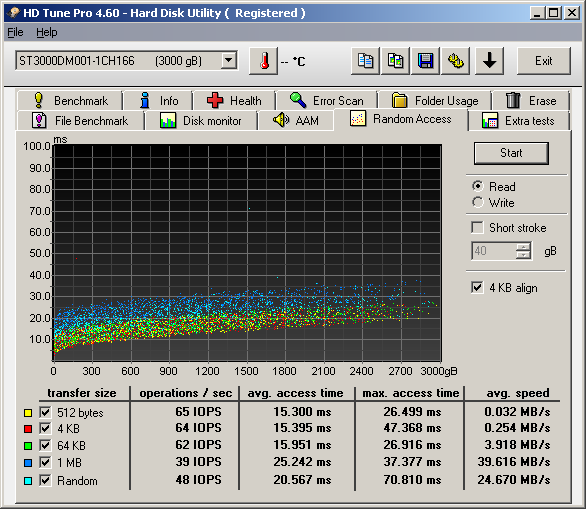586x509 pixels.
Task: Click the yellow 512 bytes color swatch
Action: [28, 413]
